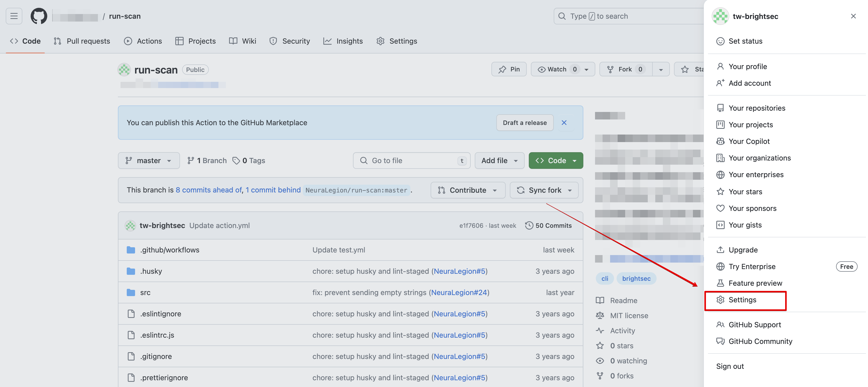The image size is (868, 387).
Task: Pin the run-scan repository
Action: coord(509,69)
